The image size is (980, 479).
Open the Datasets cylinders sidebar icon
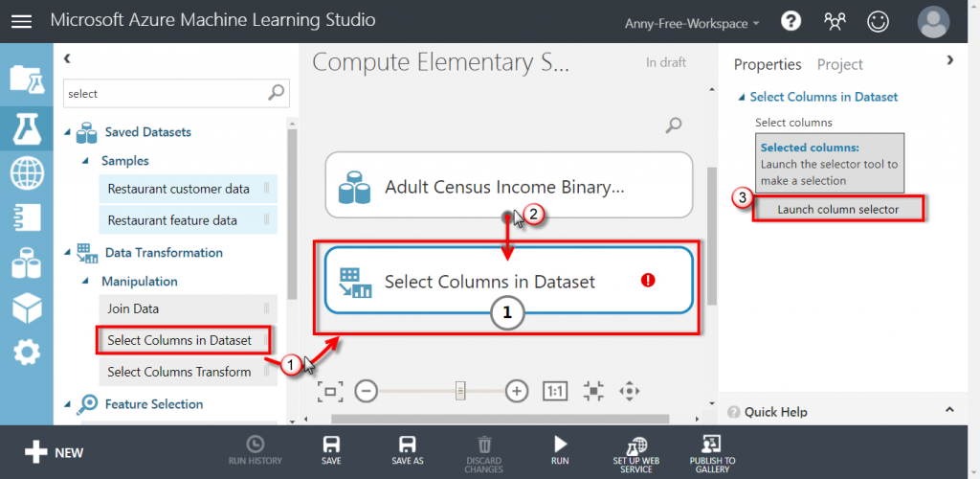pos(27,262)
